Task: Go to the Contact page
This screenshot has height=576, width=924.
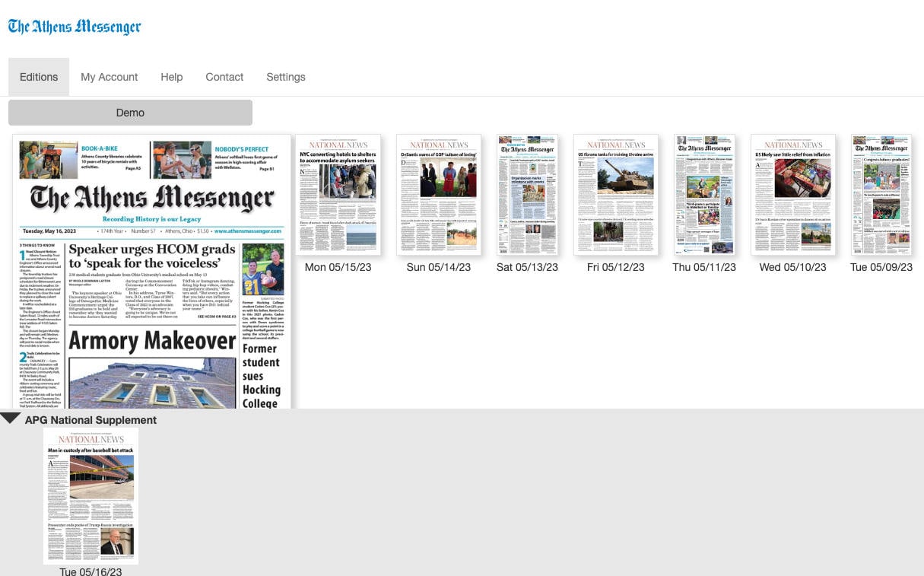Action: coord(224,77)
